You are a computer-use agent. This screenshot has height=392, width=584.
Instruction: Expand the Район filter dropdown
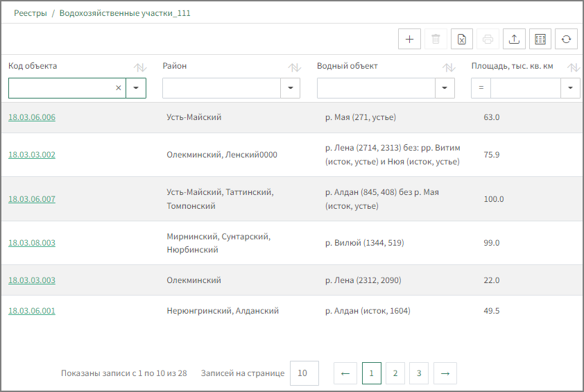coord(290,88)
